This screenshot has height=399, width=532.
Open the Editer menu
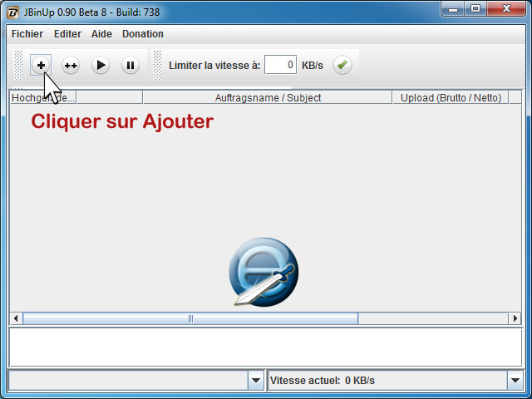67,34
